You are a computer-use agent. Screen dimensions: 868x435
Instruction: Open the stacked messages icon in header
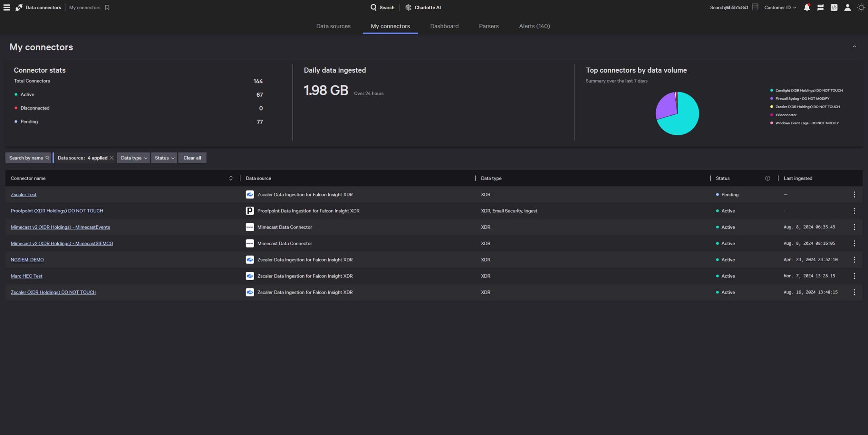coord(821,7)
